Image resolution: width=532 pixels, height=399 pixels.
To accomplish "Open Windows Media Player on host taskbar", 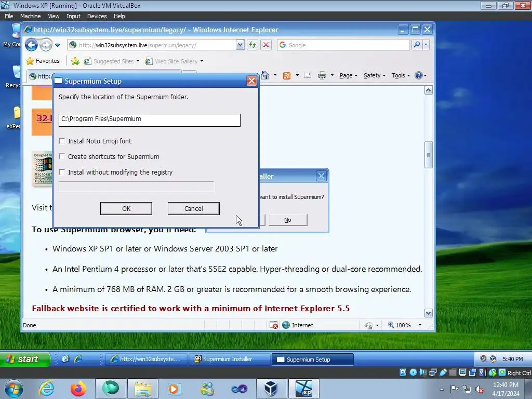I will pyautogui.click(x=175, y=389).
